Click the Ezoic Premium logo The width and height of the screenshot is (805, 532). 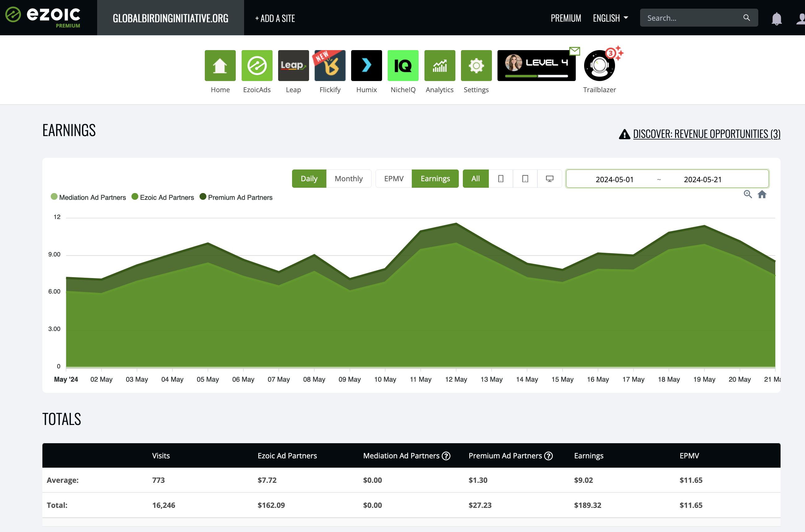pos(43,17)
